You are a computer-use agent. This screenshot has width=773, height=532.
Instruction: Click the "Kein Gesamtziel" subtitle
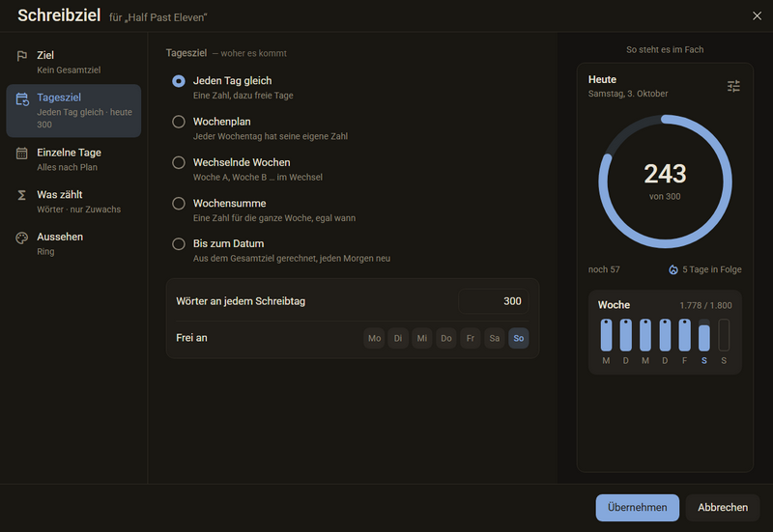tap(69, 70)
